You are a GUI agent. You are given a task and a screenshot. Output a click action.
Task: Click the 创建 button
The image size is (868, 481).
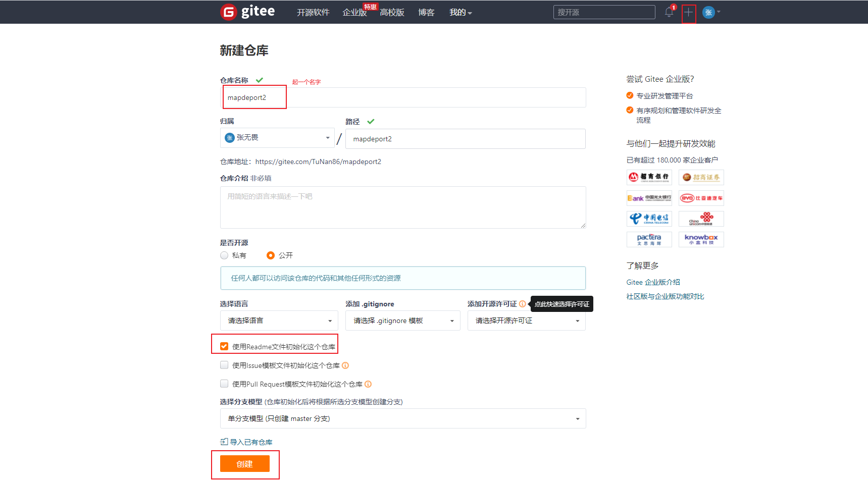tap(245, 463)
